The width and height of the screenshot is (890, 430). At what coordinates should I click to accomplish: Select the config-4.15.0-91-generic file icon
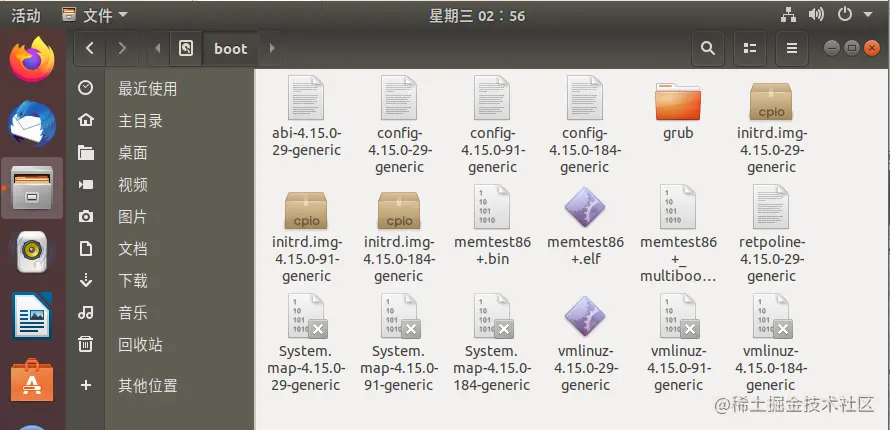(492, 98)
